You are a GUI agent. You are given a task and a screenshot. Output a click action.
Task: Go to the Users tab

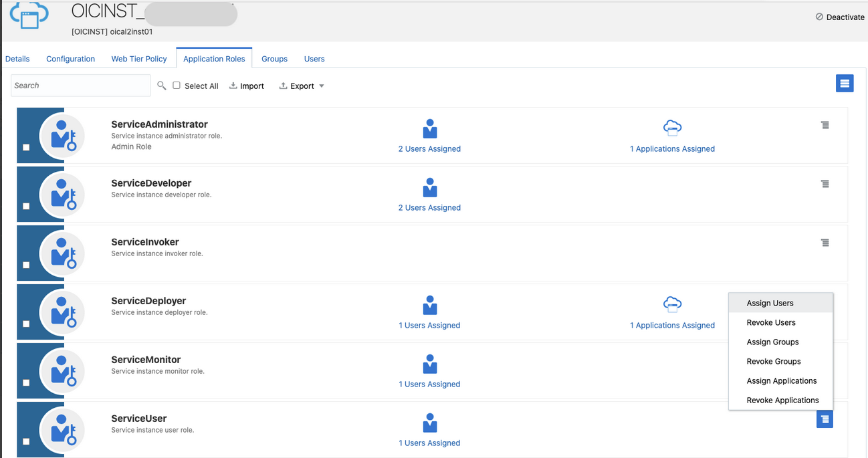(x=314, y=59)
